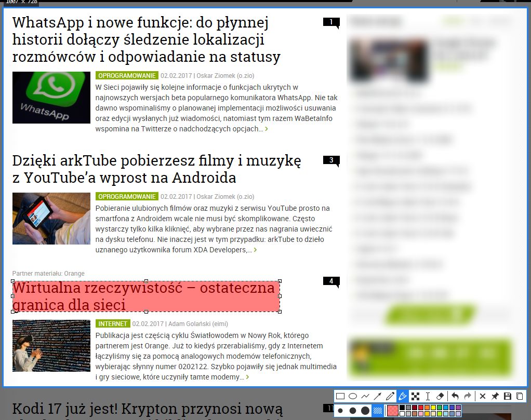Viewport: 531px width, 420px height.
Task: Click the VR headset article thumbnail
Action: 51,346
